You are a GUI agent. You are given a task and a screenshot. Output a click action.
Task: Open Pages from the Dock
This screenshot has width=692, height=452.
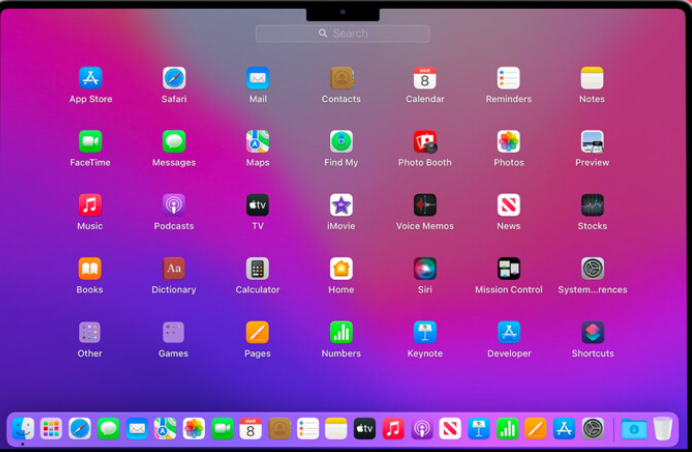pos(536,429)
